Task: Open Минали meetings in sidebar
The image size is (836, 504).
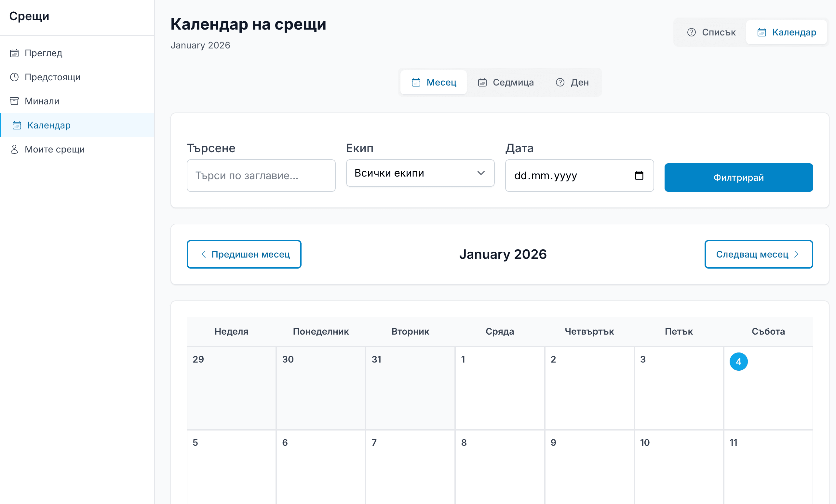Action: coord(77,101)
